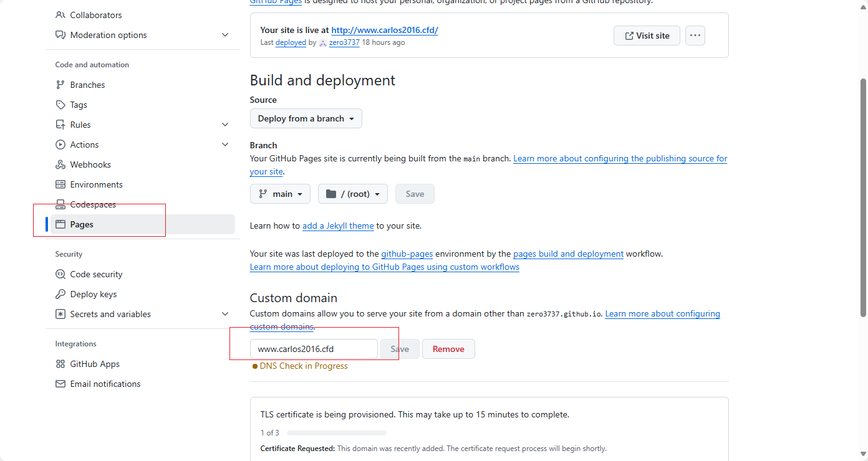Click the GitHub Apps grid icon

click(x=60, y=364)
